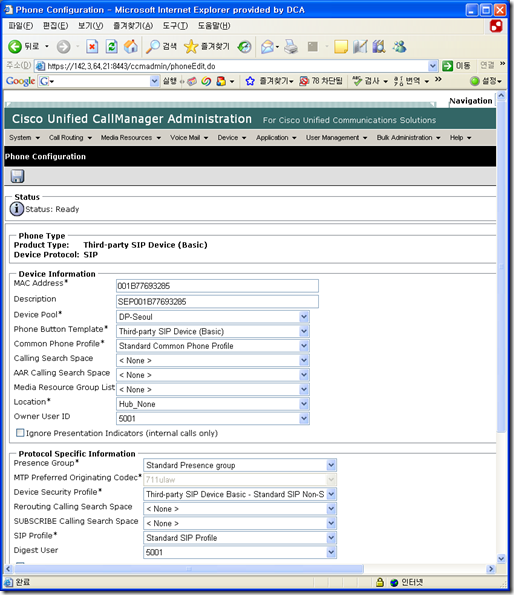Open the Call Routing menu
The height and width of the screenshot is (595, 514).
[x=70, y=137]
